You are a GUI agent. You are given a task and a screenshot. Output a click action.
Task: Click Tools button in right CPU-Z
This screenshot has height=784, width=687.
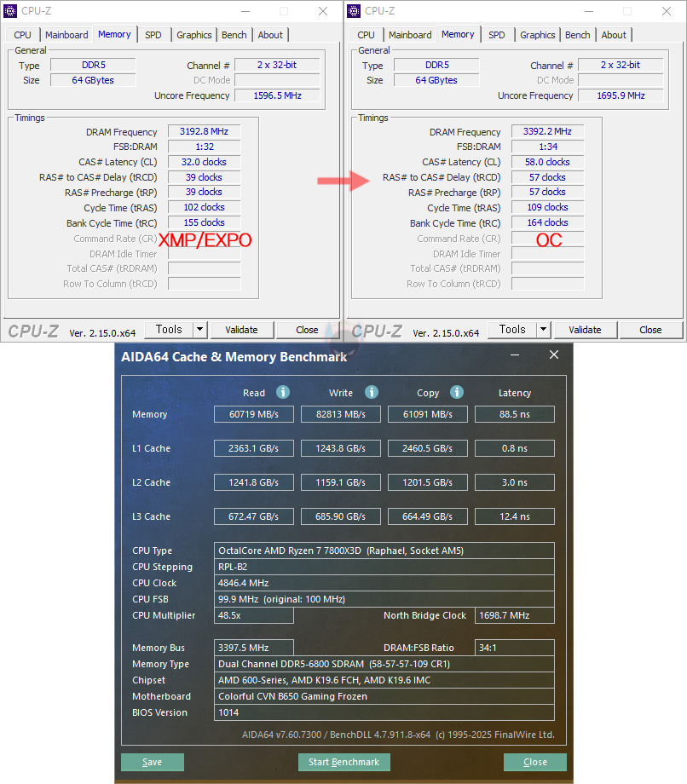(x=512, y=330)
